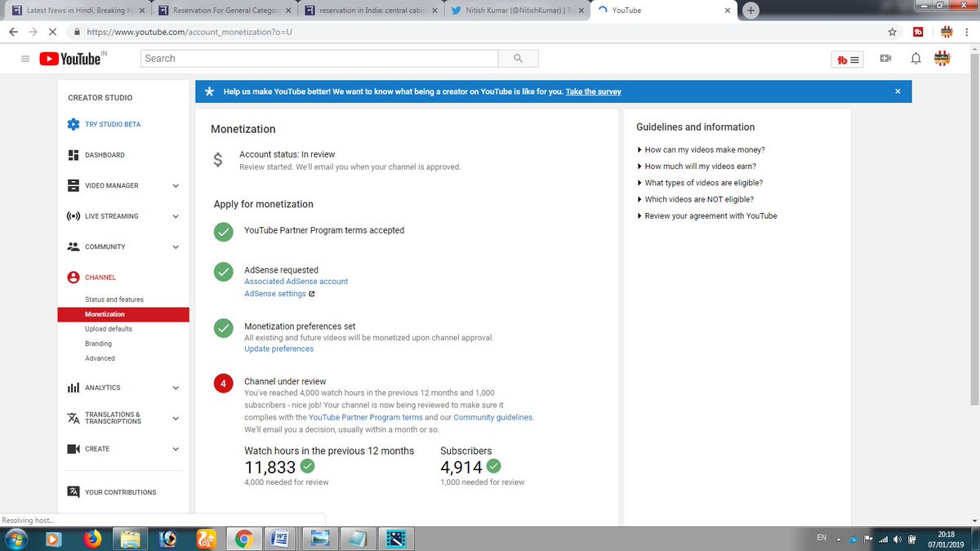The image size is (980, 551).
Task: Expand the Analytics section
Action: (176, 388)
